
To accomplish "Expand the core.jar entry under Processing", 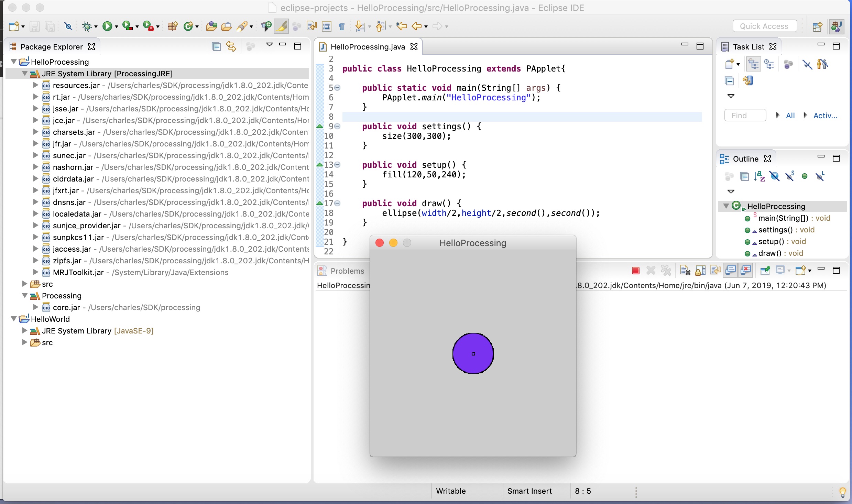I will point(35,307).
